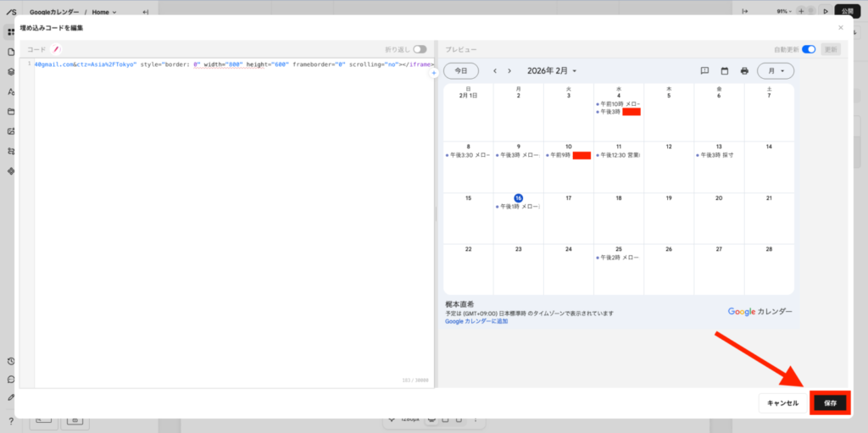
Task: Close the embed code dialog with X
Action: coord(841,28)
